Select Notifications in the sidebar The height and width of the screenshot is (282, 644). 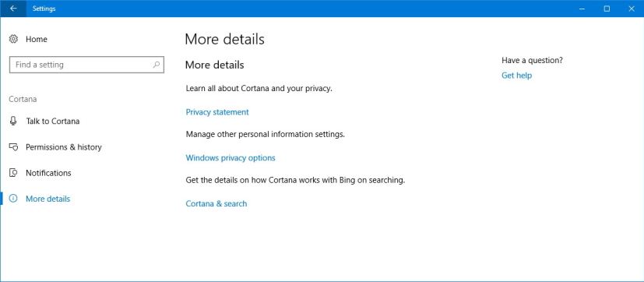[x=48, y=173]
